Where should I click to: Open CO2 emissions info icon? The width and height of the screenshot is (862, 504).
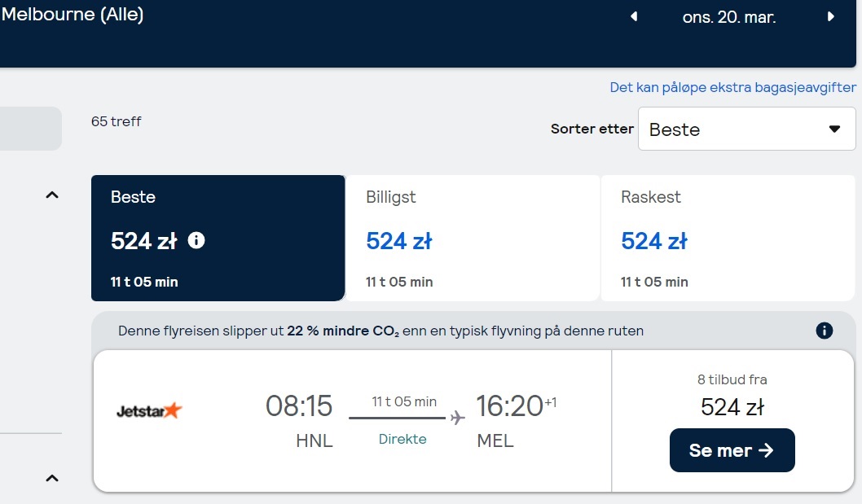tap(824, 331)
